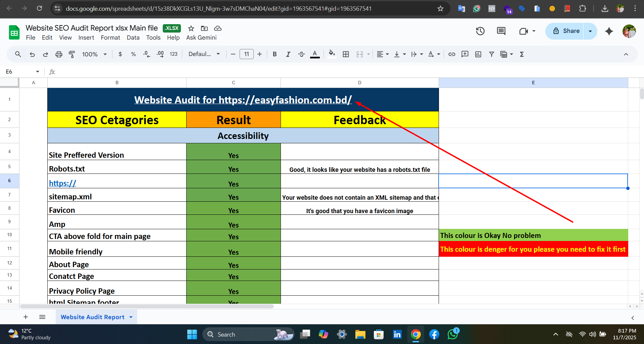Toggle bold formatting in the toolbar

pyautogui.click(x=275, y=54)
